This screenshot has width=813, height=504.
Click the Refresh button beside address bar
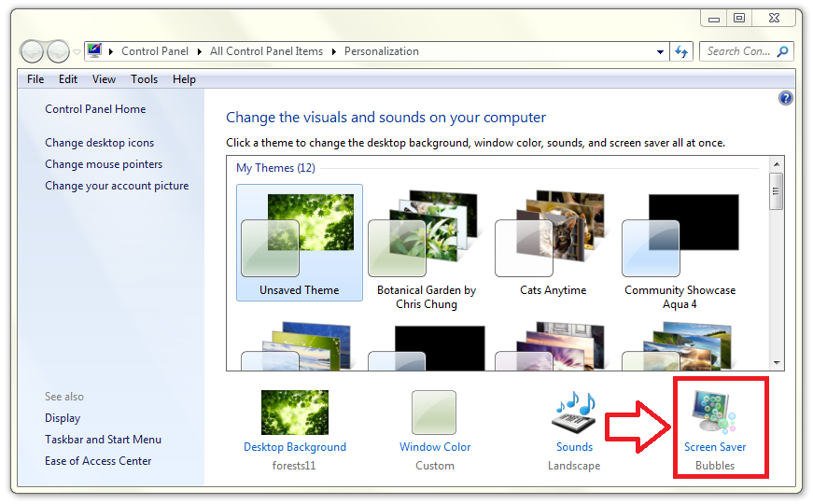click(x=681, y=51)
